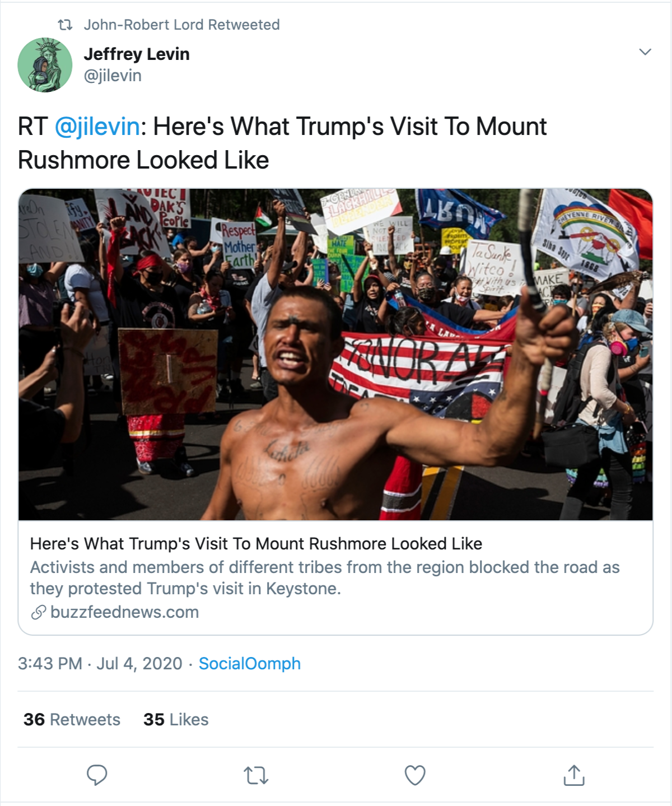View the 35 Likes list
This screenshot has width=672, height=806.
tap(176, 720)
